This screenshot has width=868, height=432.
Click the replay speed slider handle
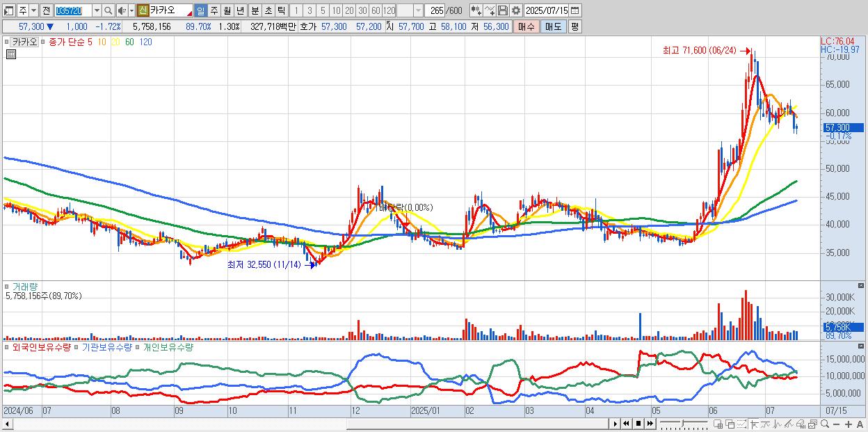tap(682, 423)
